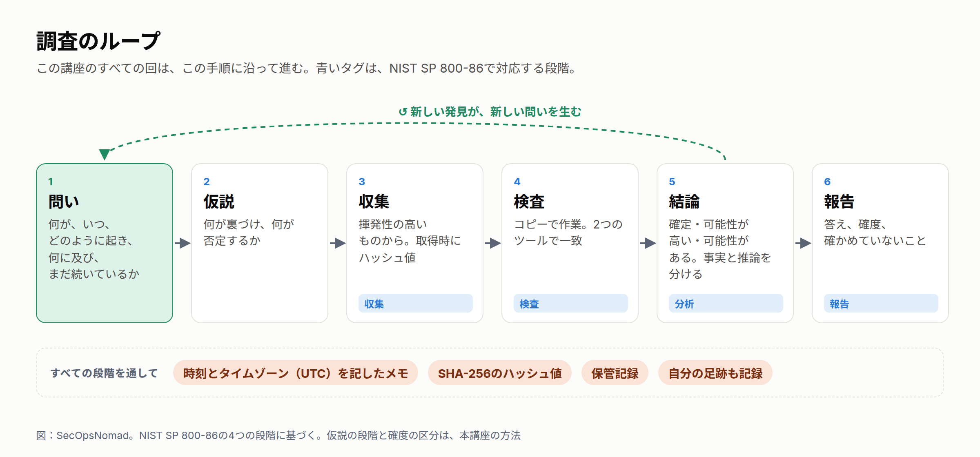Click the arrow between 結論 and 報告
Viewport: 980px width, 457px height.
tap(803, 243)
